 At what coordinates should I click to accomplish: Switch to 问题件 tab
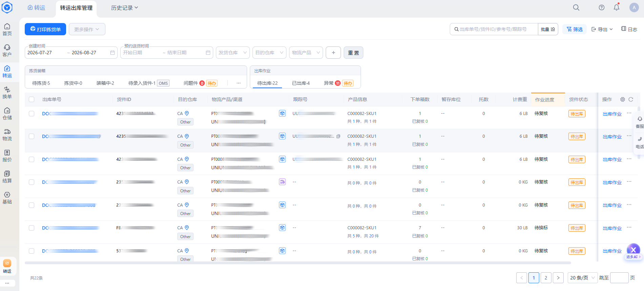[200, 83]
